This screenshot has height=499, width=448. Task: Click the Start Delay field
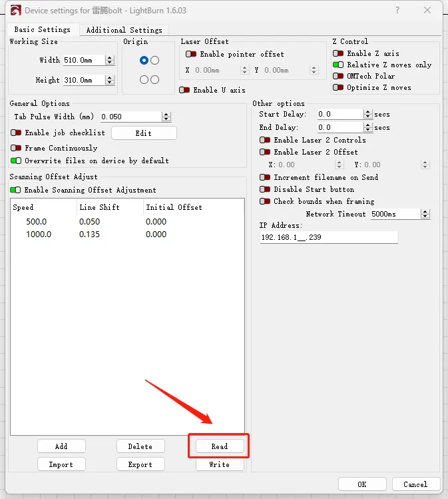click(341, 114)
